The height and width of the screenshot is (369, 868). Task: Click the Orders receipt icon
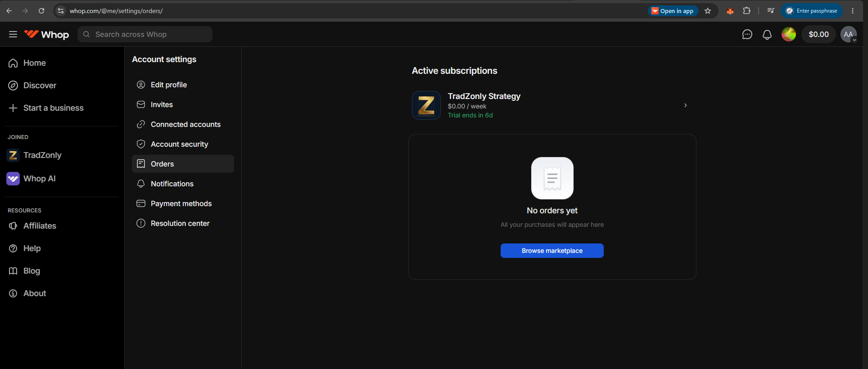pos(141,164)
